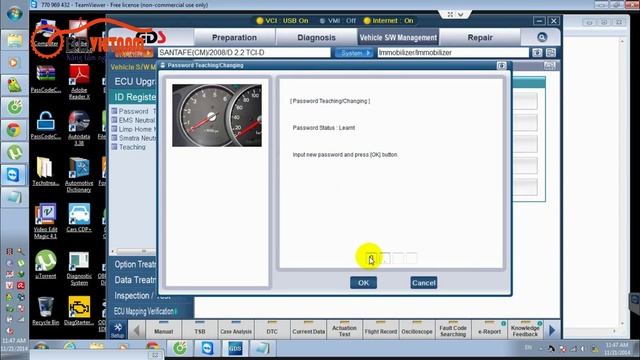Select the first password digit box
This screenshot has height=360, width=640.
[x=371, y=258]
